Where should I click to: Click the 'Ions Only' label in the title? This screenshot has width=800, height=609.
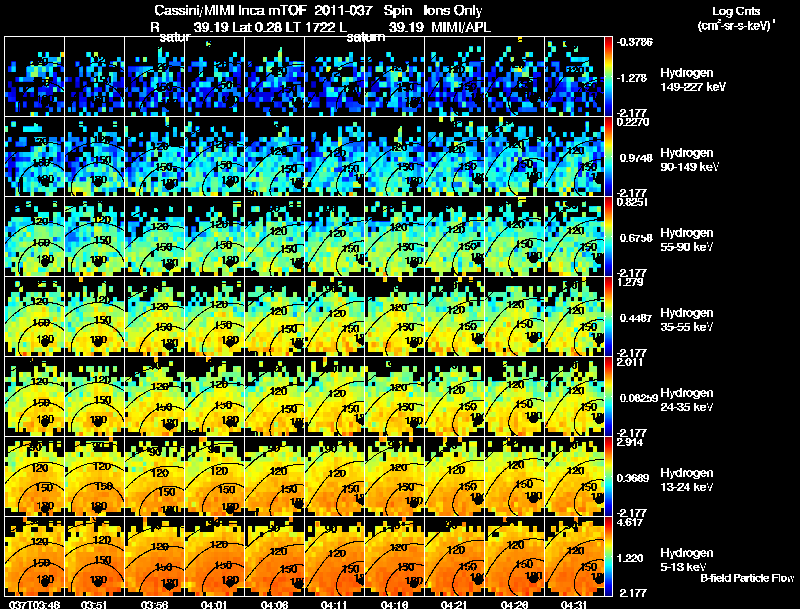click(x=453, y=11)
